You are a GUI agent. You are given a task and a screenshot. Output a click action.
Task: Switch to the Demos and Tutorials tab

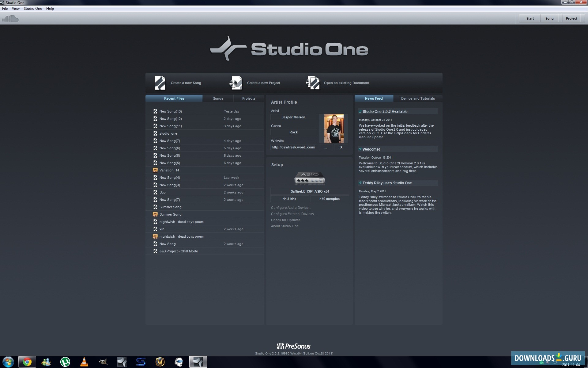[418, 98]
